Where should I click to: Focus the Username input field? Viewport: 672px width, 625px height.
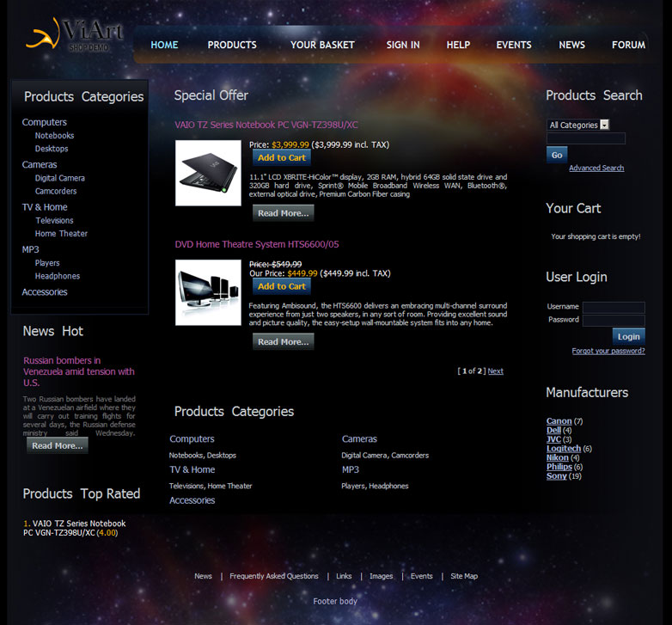614,307
